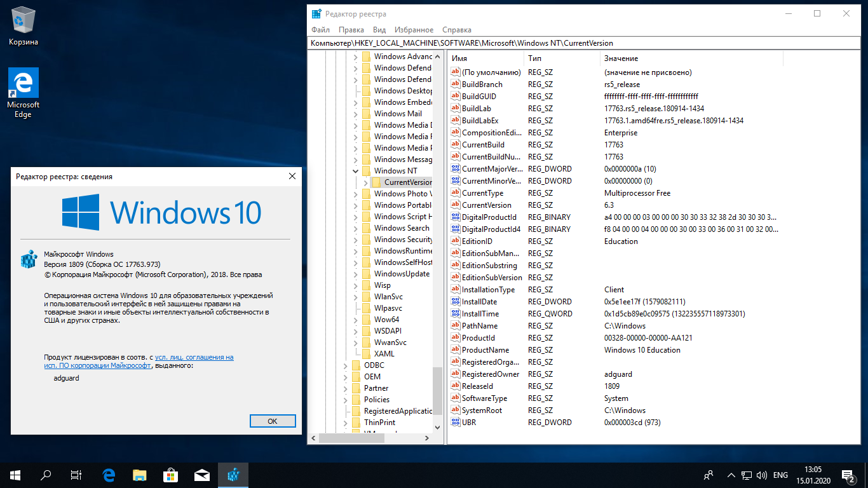Select the WlanSvc tree item
The height and width of the screenshot is (488, 868).
[x=388, y=297]
